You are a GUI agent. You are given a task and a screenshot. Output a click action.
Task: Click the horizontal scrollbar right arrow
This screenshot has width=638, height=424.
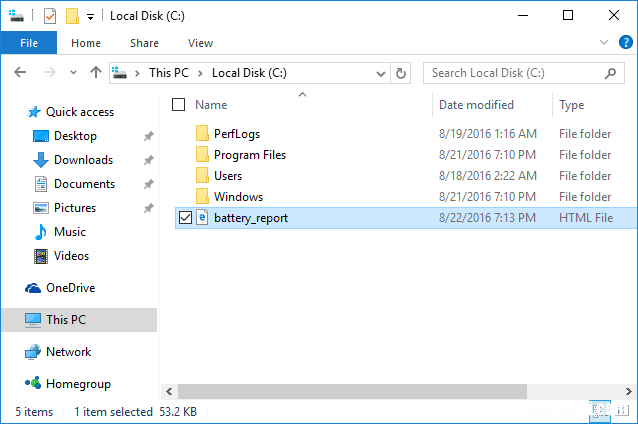click(x=629, y=391)
